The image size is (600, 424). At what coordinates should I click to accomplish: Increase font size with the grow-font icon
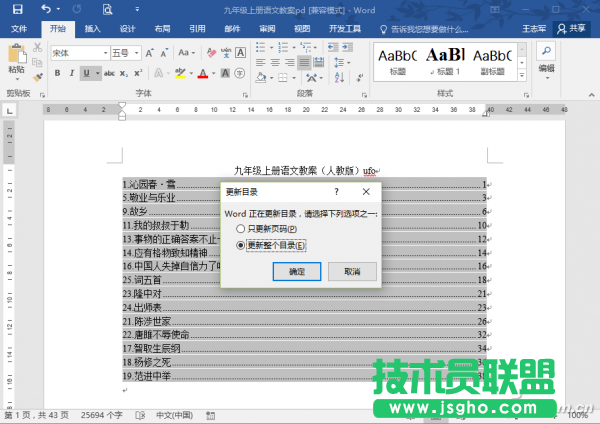tap(149, 53)
